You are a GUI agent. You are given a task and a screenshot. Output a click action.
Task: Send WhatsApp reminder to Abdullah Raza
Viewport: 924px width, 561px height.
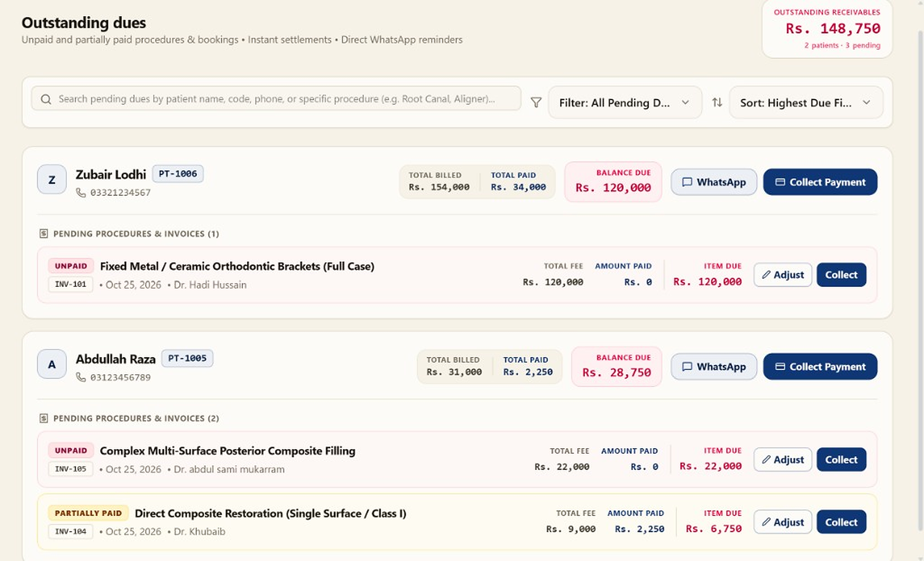click(x=714, y=367)
